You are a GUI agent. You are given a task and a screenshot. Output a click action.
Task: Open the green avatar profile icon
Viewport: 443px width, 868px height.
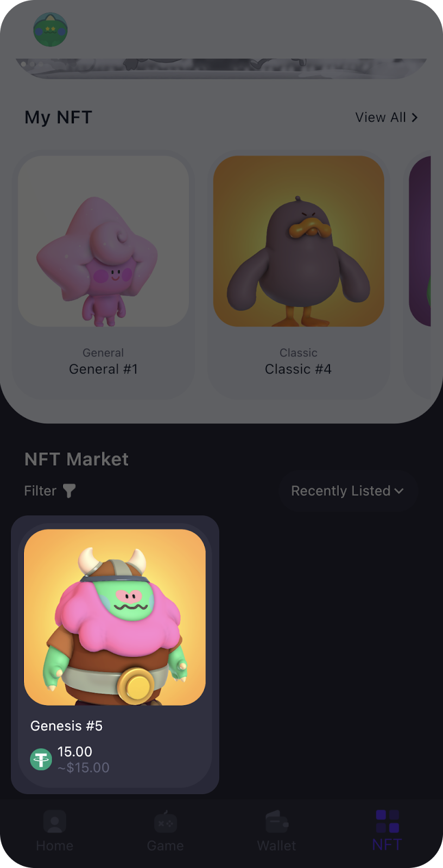50,30
